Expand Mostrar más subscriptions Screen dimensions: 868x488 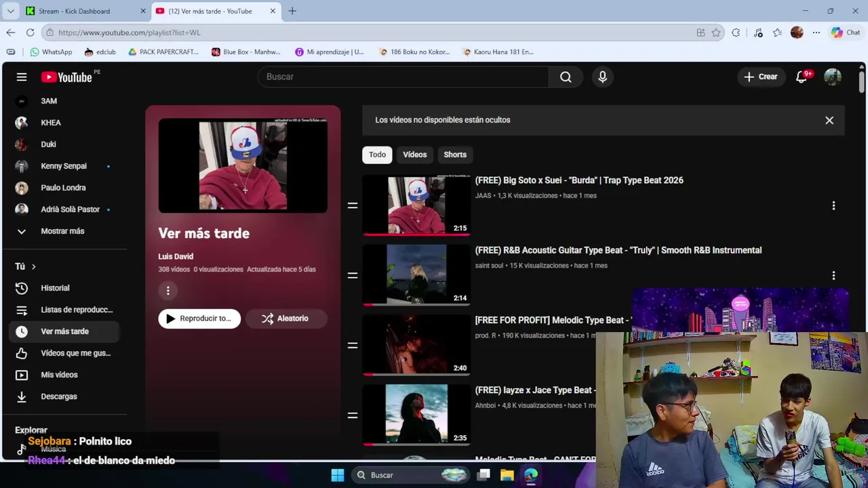click(x=64, y=231)
